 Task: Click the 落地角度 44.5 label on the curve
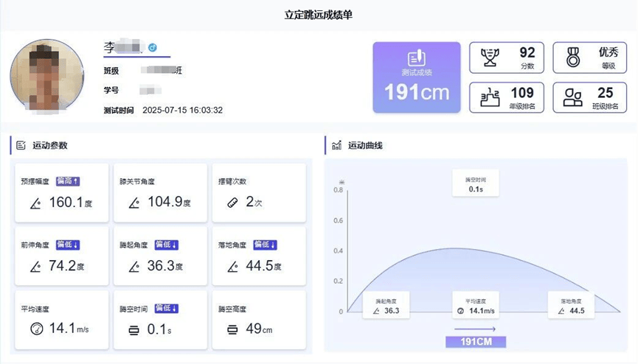point(572,306)
